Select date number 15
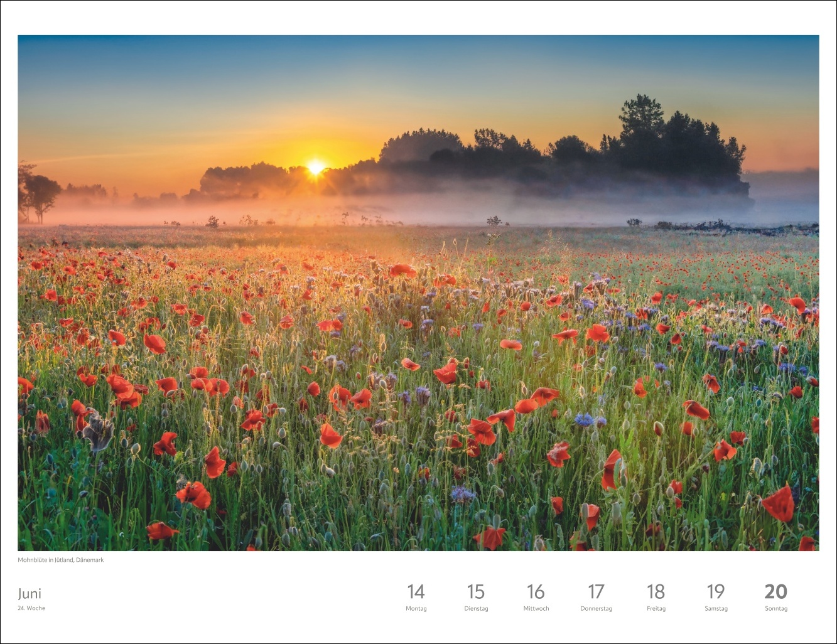The height and width of the screenshot is (644, 837). coord(476,592)
